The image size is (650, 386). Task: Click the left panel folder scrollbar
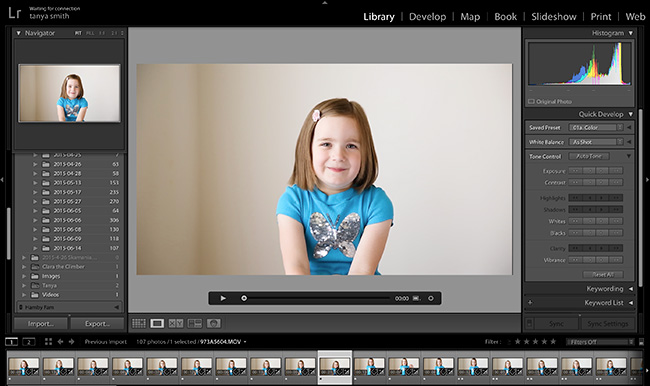9,232
